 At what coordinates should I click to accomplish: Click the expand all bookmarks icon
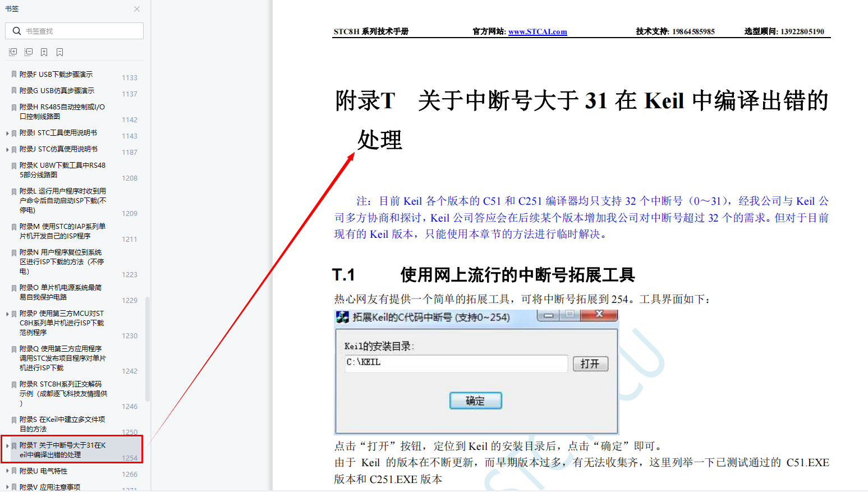13,52
